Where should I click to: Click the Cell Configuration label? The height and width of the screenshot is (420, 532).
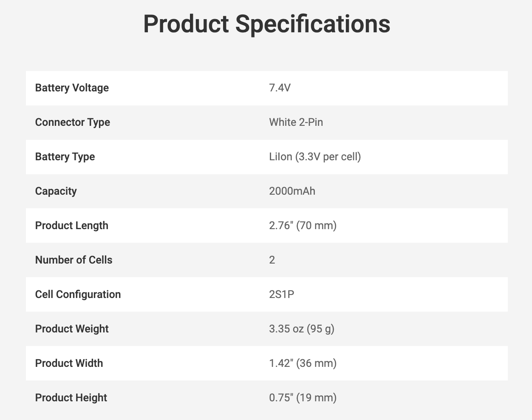click(x=78, y=295)
